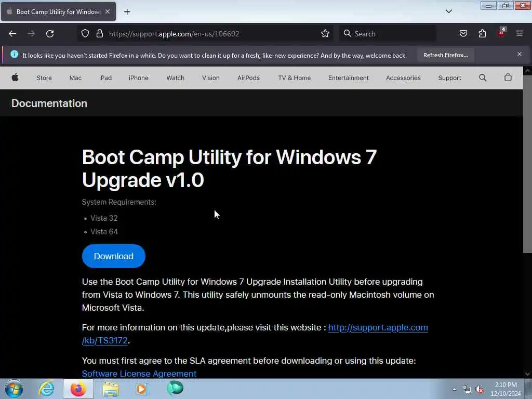Open the tracking protection shield icon

tap(85, 33)
